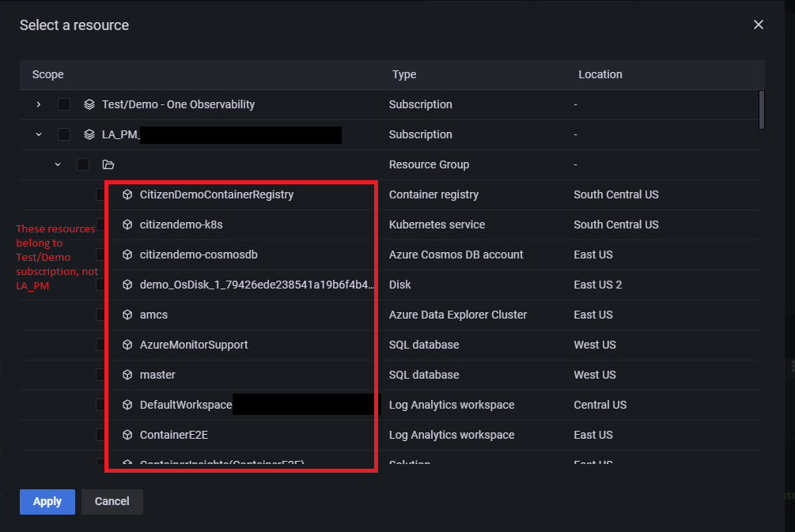Click the citizendemo-k8s Kubernetes resource icon
This screenshot has width=795, height=532.
(127, 224)
